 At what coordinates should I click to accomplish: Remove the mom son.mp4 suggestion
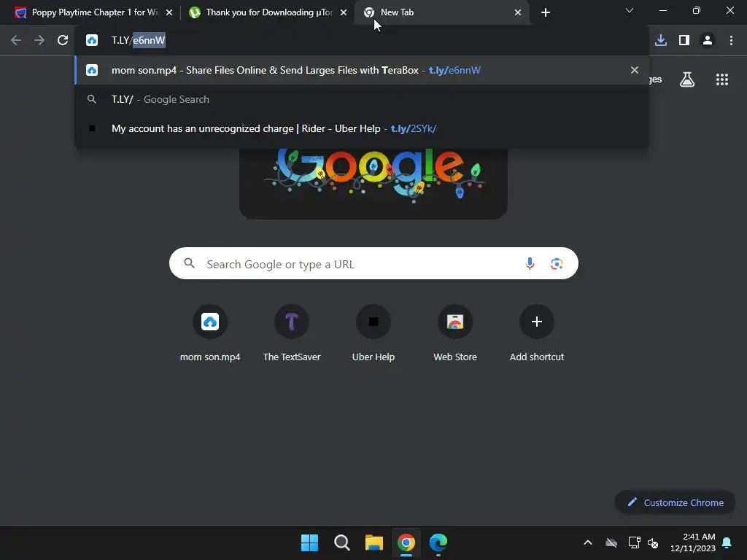(635, 70)
